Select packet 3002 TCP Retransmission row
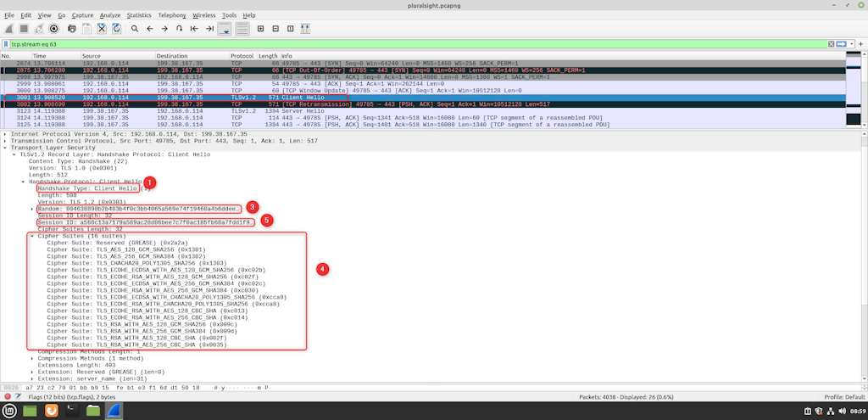868x420 pixels. 423,104
